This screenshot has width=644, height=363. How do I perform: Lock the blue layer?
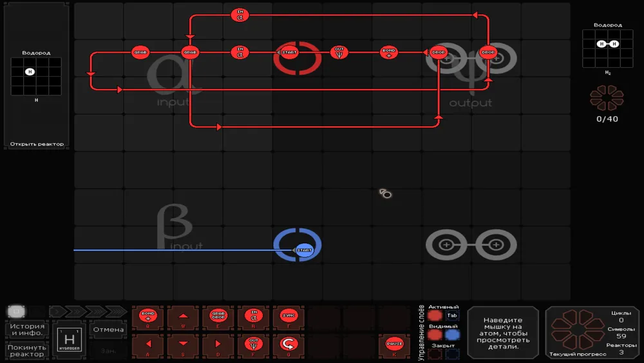pos(452,353)
